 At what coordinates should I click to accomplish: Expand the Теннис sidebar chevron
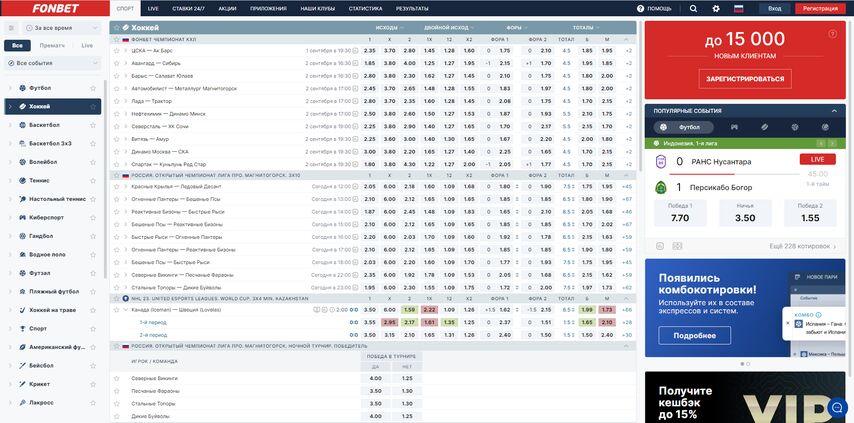coord(10,180)
